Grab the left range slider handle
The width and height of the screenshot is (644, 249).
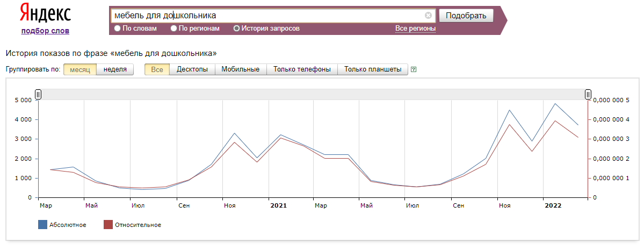(38, 94)
